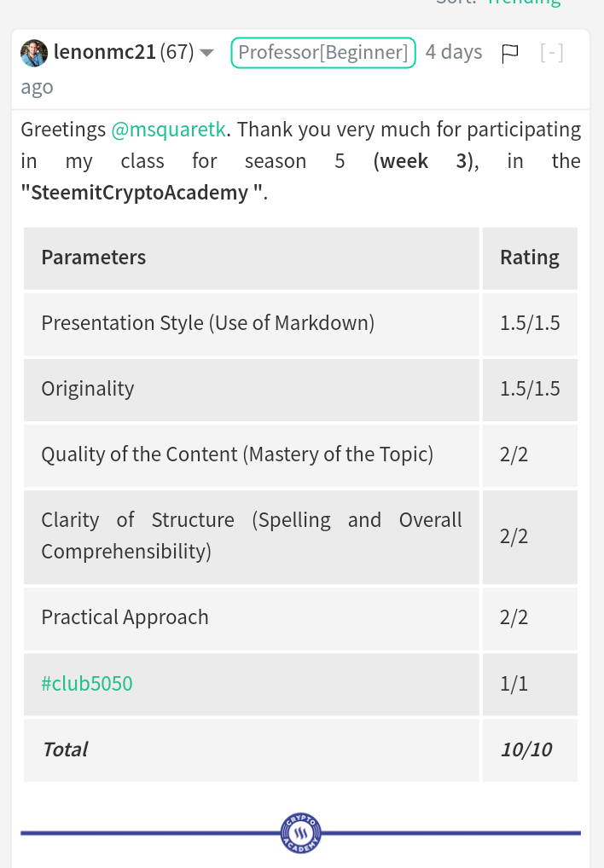Open the '4 days ago' timestamp link

coord(453,53)
